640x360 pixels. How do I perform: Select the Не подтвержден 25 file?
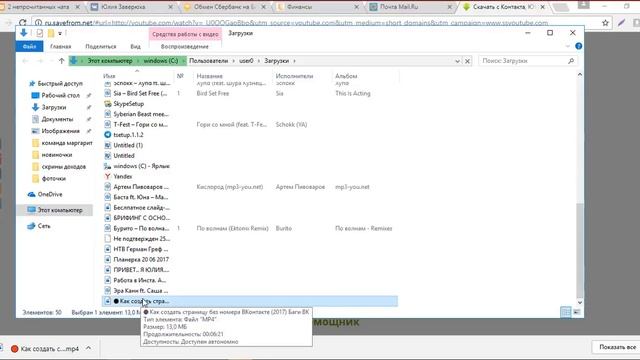pyautogui.click(x=142, y=239)
